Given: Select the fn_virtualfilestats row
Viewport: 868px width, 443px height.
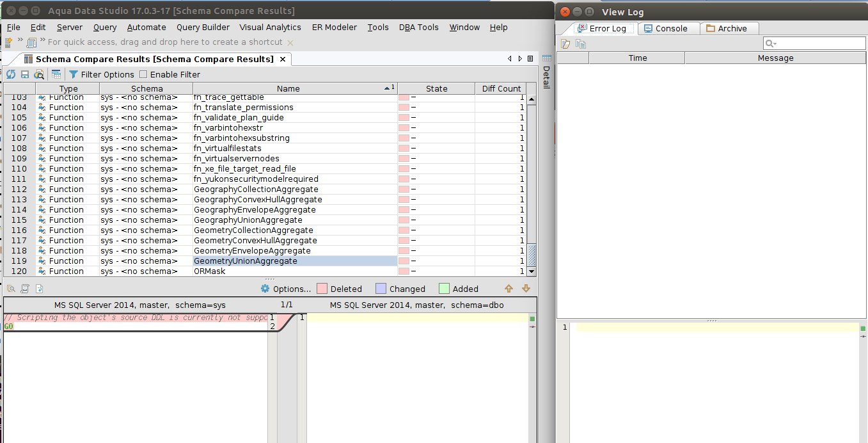Looking at the screenshot, I should pos(264,149).
